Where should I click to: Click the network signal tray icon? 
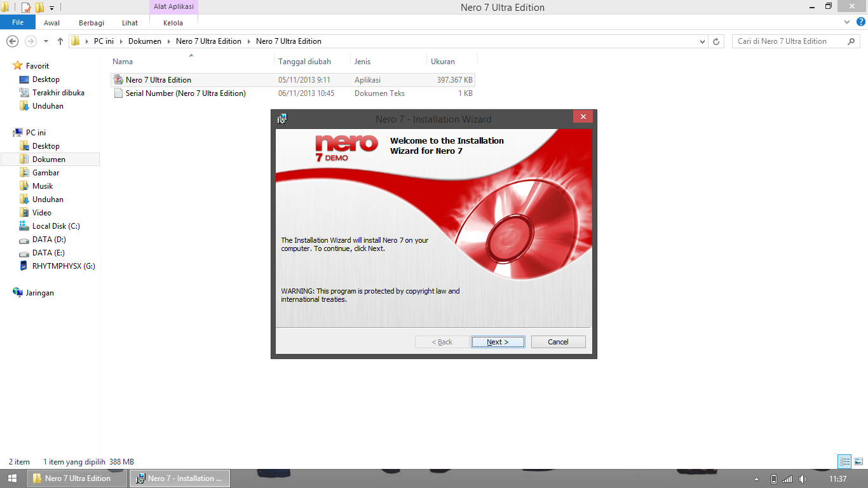pos(788,479)
